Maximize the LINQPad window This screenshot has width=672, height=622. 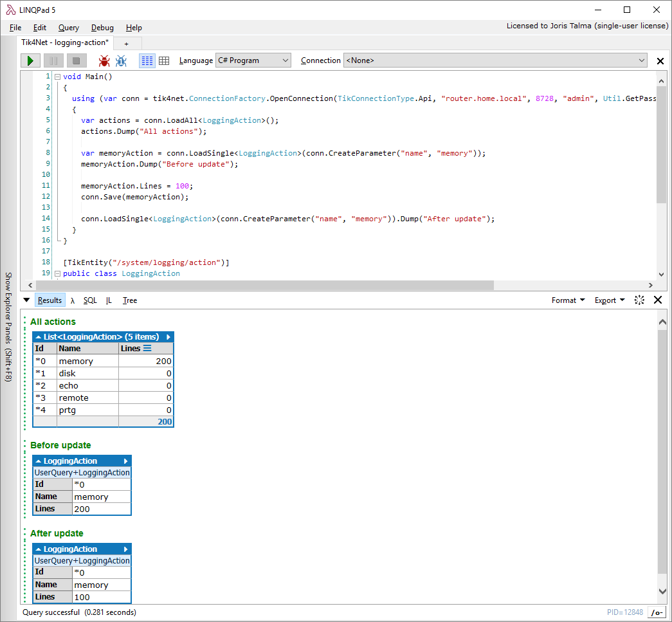point(627,10)
